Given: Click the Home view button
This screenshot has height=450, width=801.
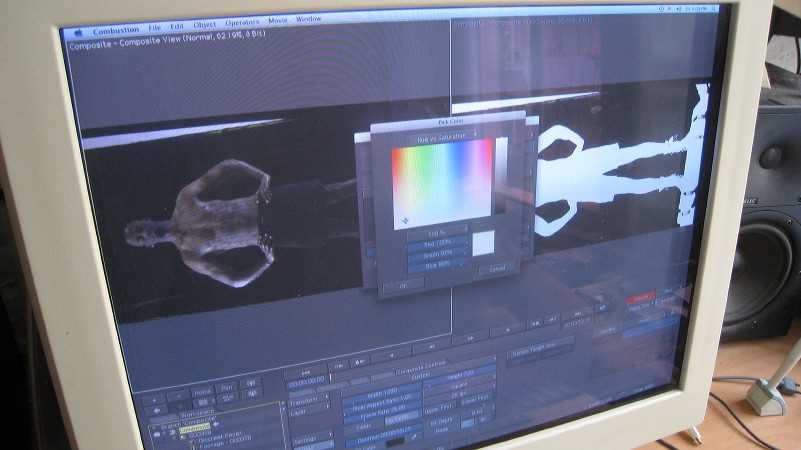Looking at the screenshot, I should (x=201, y=392).
